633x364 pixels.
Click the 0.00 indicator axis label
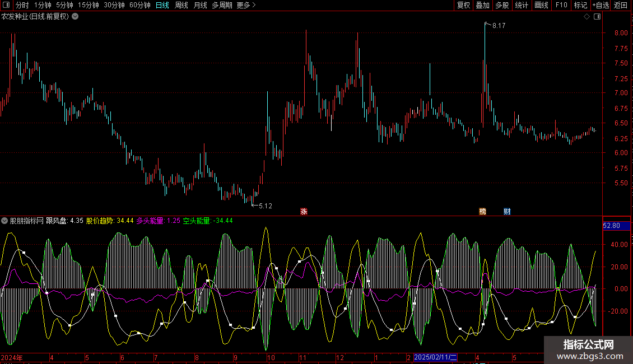[x=621, y=289]
